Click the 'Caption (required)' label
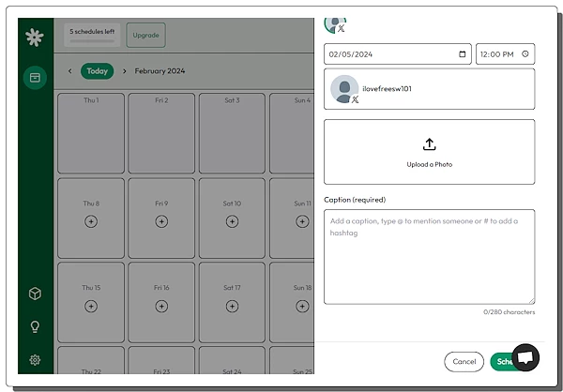563x392 pixels. tap(355, 200)
